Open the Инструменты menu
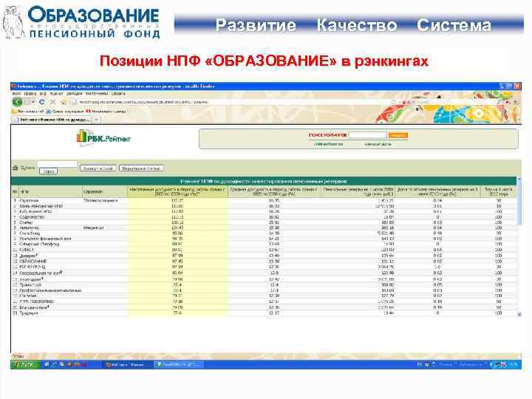This screenshot has width=532, height=399. point(97,93)
